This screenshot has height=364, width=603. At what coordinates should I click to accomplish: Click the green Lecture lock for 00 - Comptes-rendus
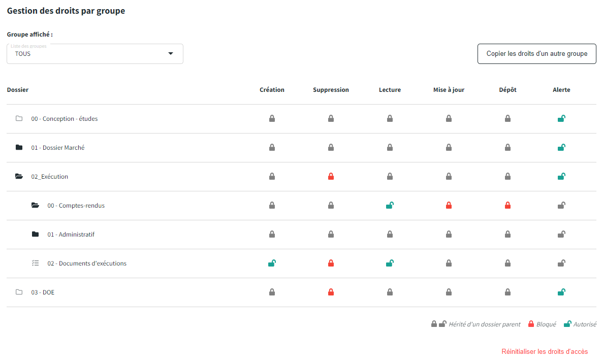click(390, 206)
